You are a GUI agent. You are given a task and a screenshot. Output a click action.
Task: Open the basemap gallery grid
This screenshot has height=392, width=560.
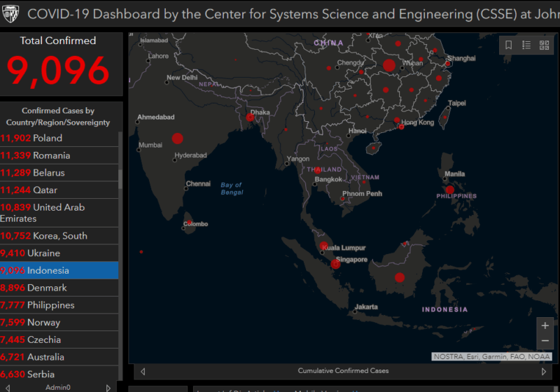[x=544, y=45]
